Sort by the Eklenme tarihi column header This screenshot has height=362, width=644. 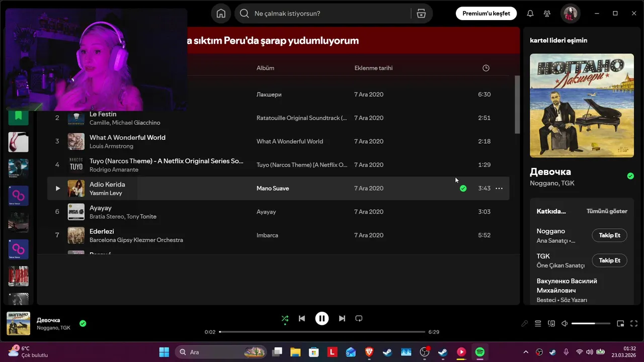click(373, 68)
